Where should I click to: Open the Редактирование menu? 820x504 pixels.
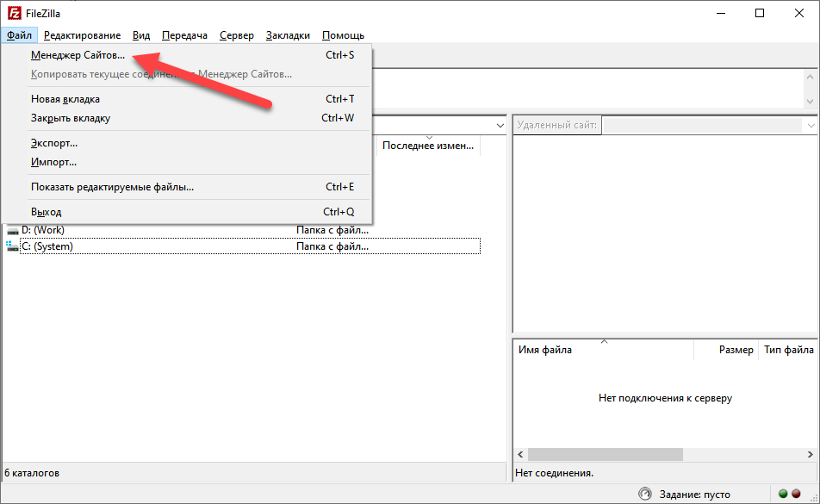click(x=82, y=35)
